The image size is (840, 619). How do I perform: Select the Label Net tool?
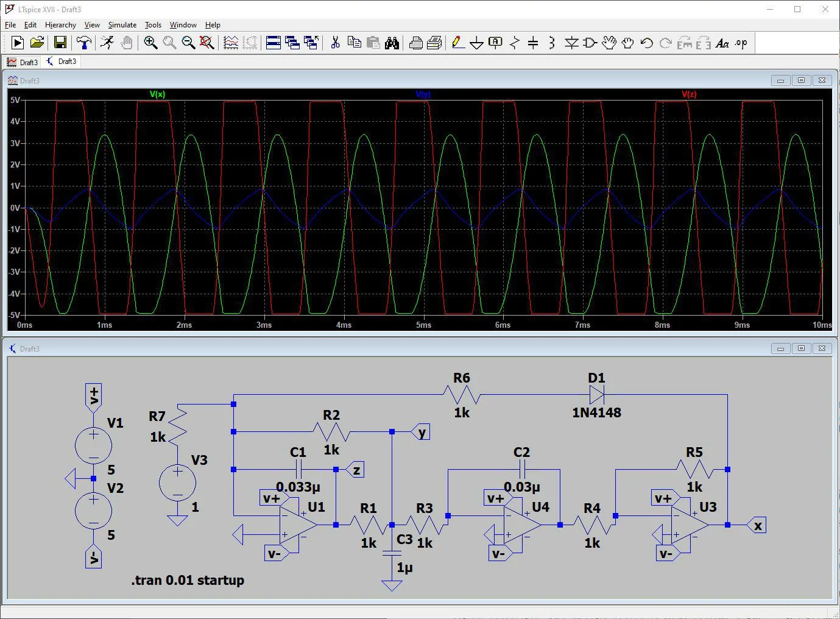click(496, 43)
